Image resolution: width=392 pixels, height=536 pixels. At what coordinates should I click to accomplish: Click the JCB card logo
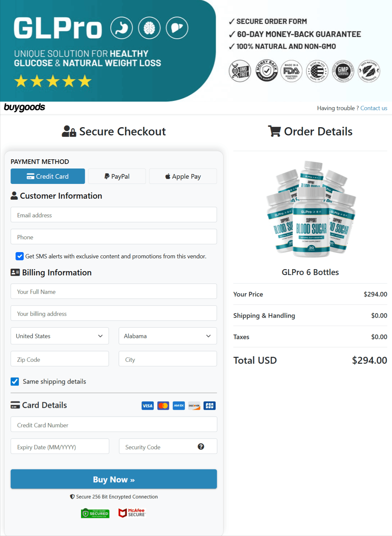210,406
